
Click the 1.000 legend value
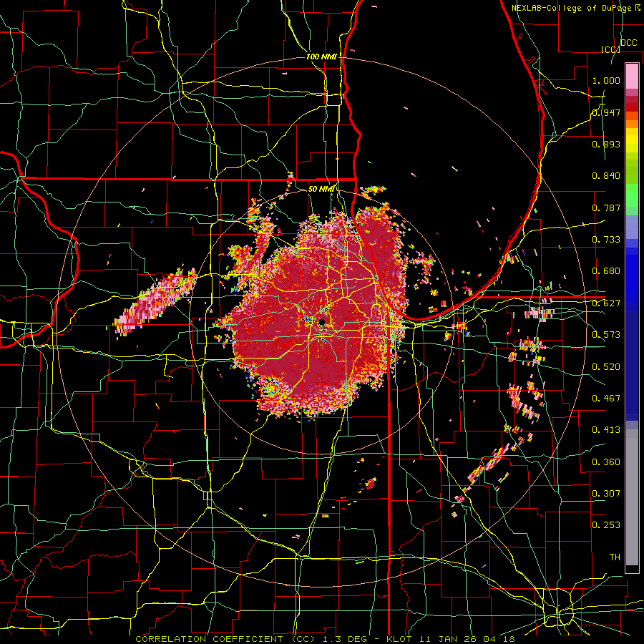click(606, 80)
